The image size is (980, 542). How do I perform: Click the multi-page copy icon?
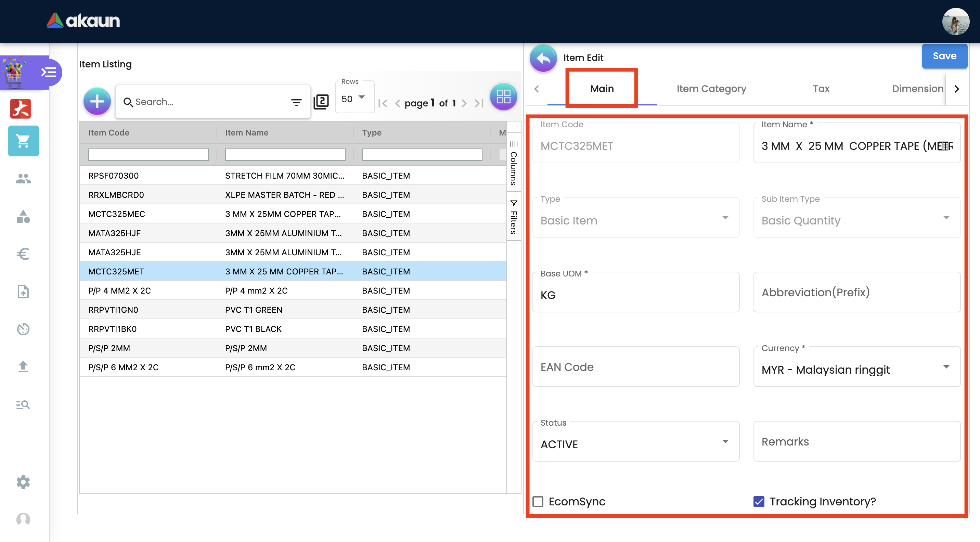321,102
